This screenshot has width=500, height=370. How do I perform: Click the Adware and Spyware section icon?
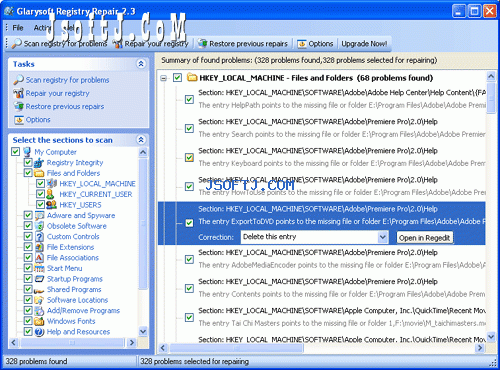[x=39, y=215]
